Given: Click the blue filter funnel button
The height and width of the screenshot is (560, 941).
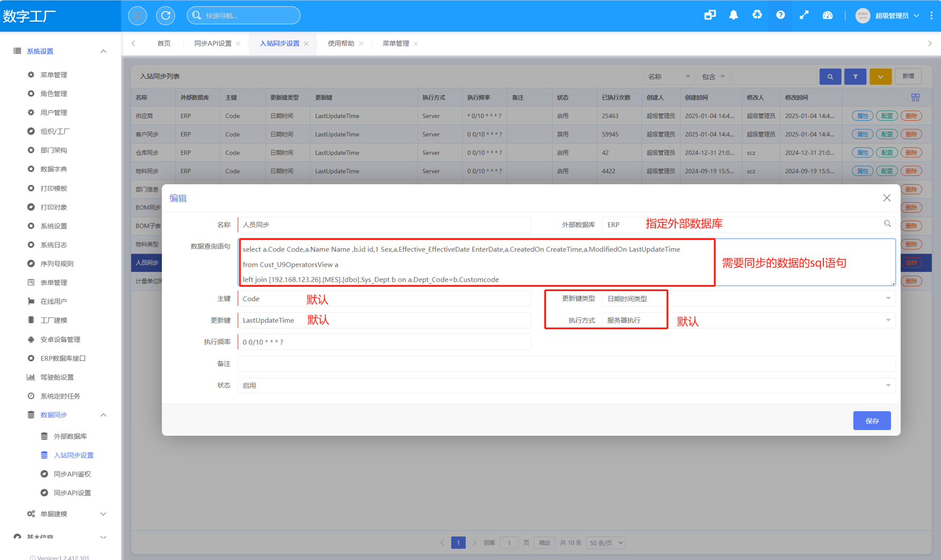Looking at the screenshot, I should (855, 76).
